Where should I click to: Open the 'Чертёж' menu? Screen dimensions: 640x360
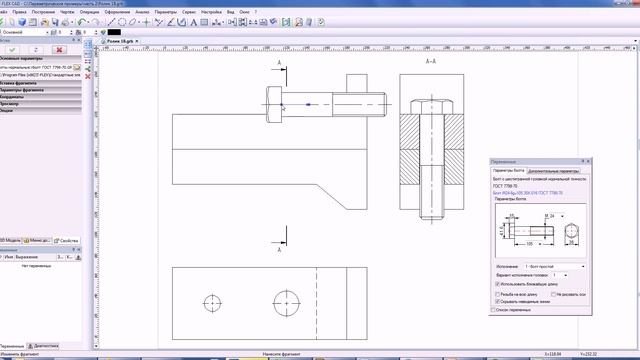pyautogui.click(x=67, y=12)
